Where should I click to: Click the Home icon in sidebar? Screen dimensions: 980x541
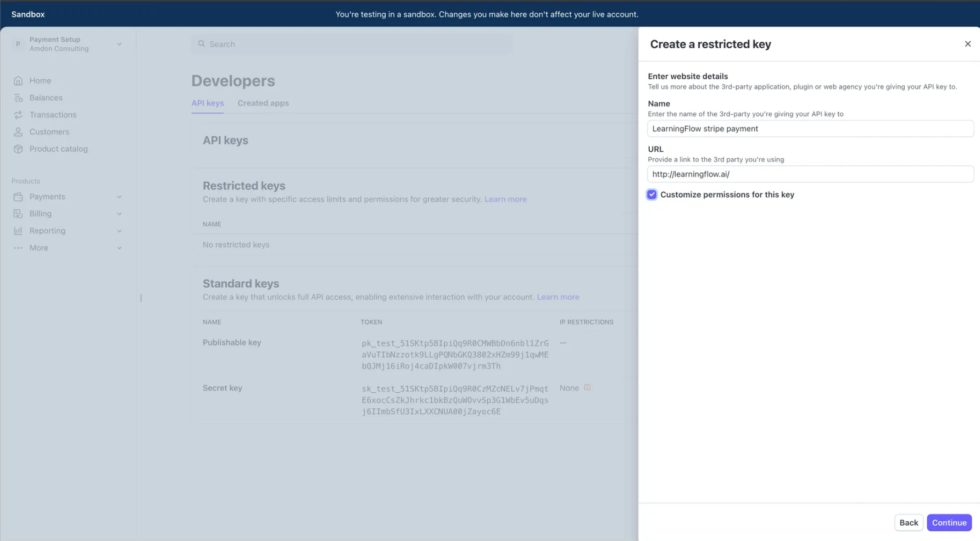pyautogui.click(x=18, y=81)
